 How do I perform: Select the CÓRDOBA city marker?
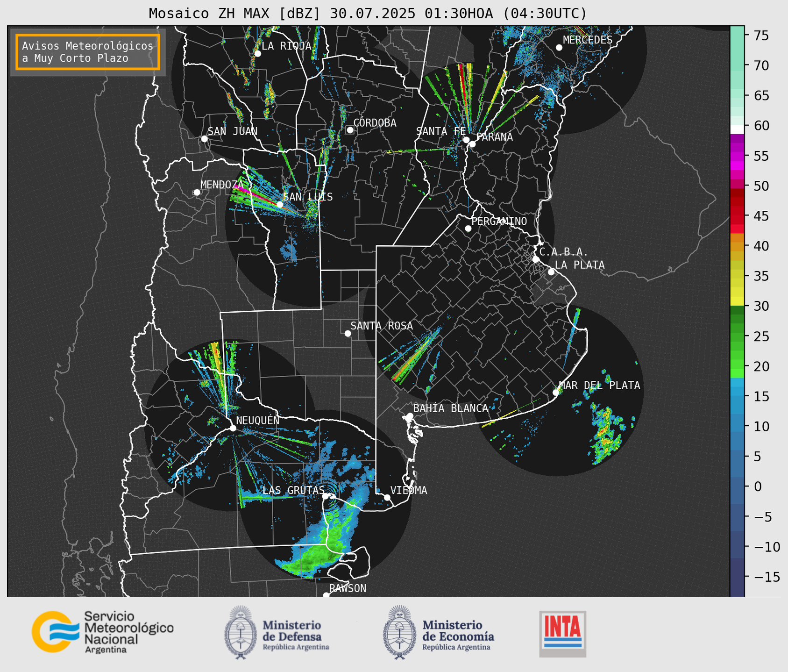[350, 130]
